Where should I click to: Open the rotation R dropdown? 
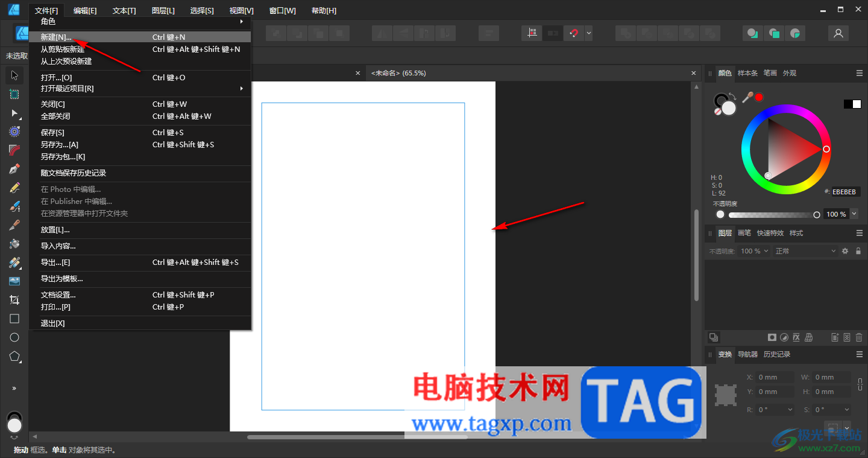coord(776,410)
